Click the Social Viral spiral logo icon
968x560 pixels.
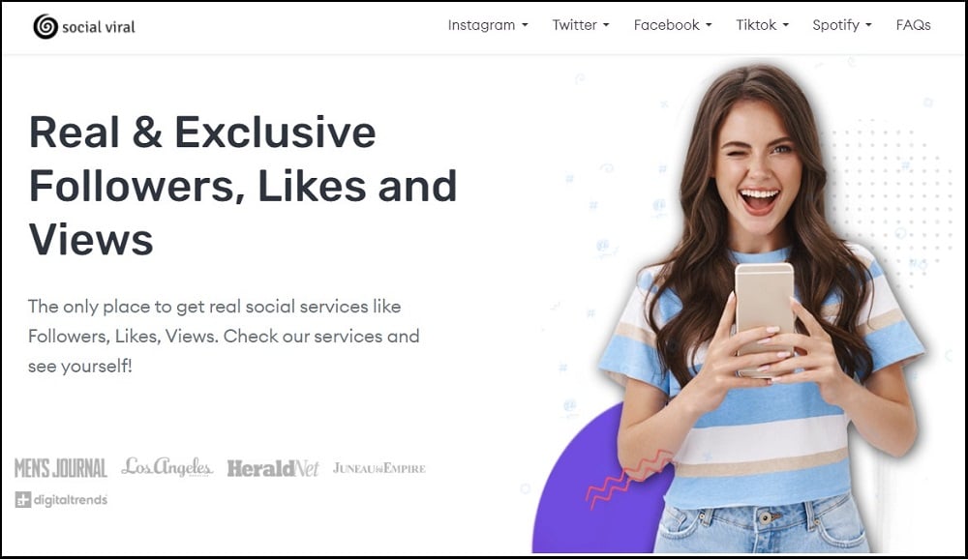(45, 26)
